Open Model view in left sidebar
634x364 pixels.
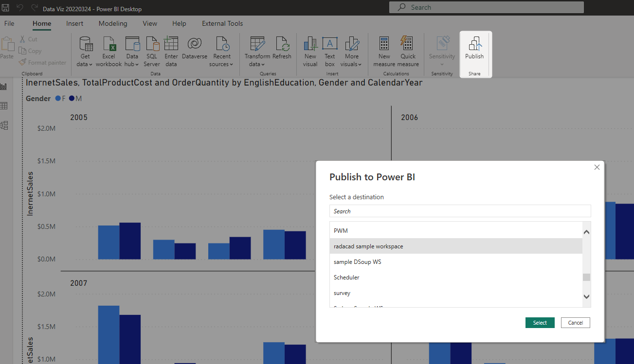coord(4,125)
